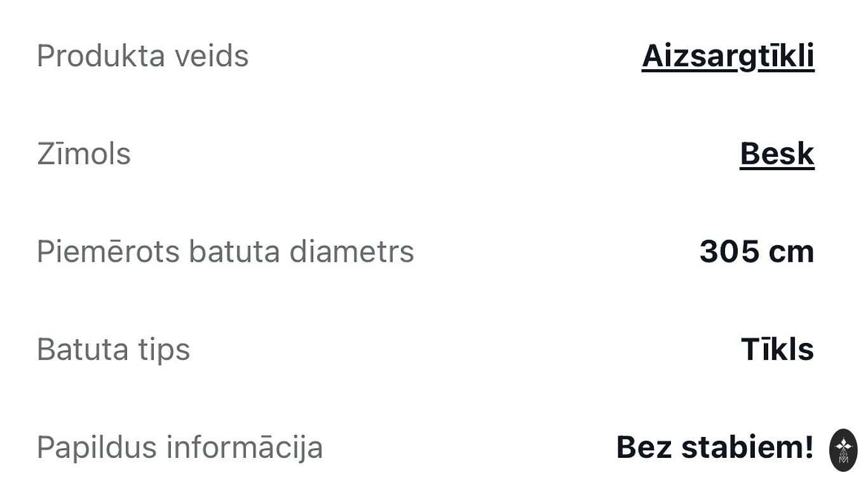Click the dark oval floating logo icon

843,450
